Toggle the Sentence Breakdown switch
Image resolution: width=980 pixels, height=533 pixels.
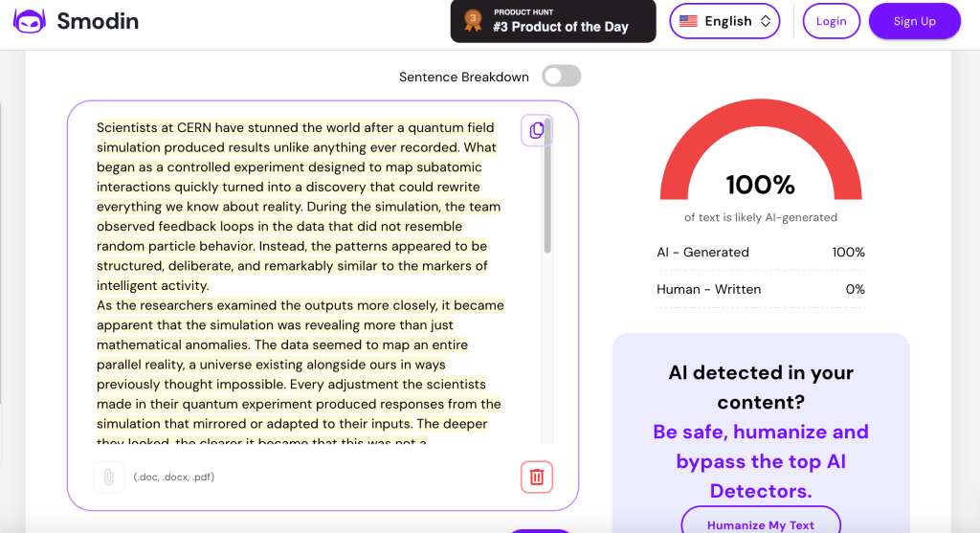(561, 77)
